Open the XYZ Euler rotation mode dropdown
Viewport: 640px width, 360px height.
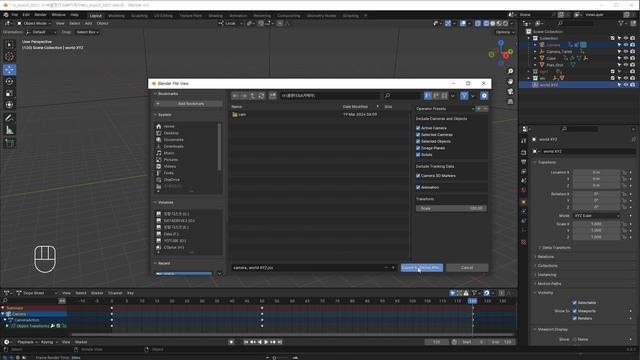point(596,216)
